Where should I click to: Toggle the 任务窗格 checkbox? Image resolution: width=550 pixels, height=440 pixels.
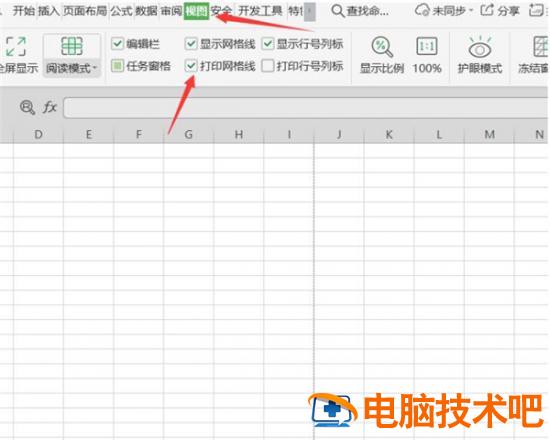click(117, 66)
